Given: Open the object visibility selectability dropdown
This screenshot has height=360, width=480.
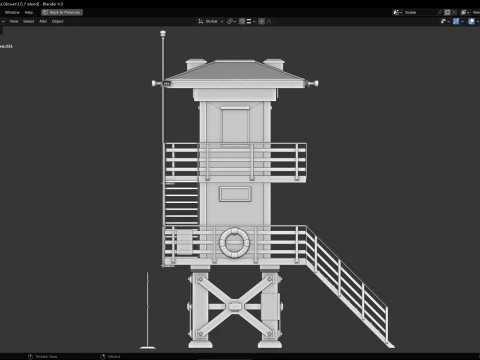Looking at the screenshot, I should point(445,21).
